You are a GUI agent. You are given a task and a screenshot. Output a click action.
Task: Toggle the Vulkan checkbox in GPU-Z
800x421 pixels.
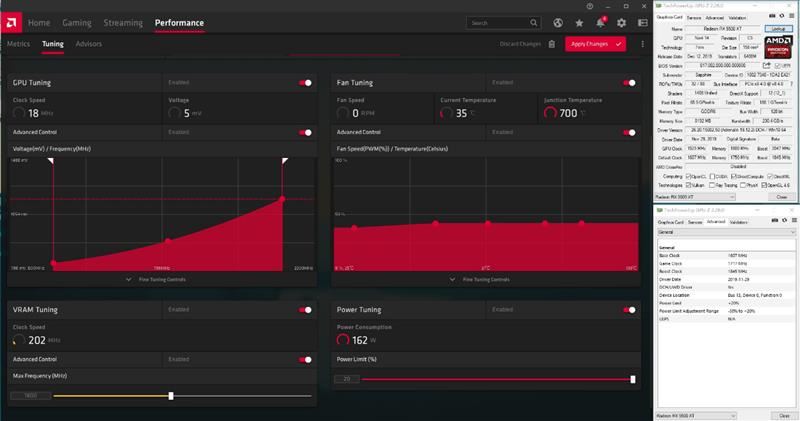click(x=688, y=185)
